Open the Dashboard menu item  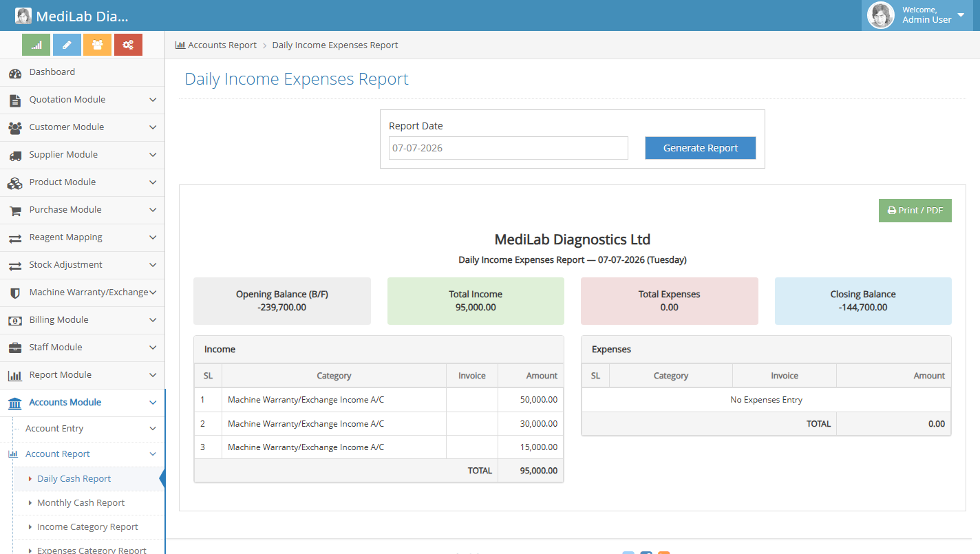click(x=83, y=72)
